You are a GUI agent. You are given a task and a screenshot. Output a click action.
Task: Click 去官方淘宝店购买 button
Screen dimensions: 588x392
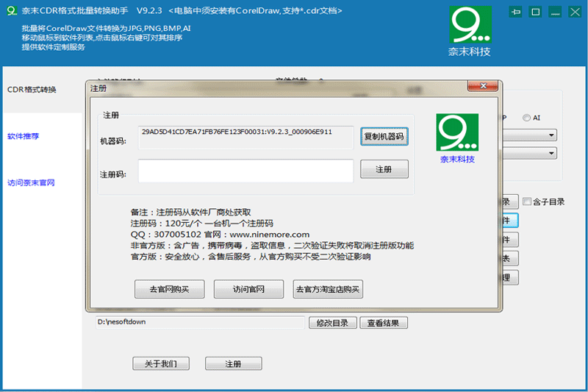tap(328, 289)
